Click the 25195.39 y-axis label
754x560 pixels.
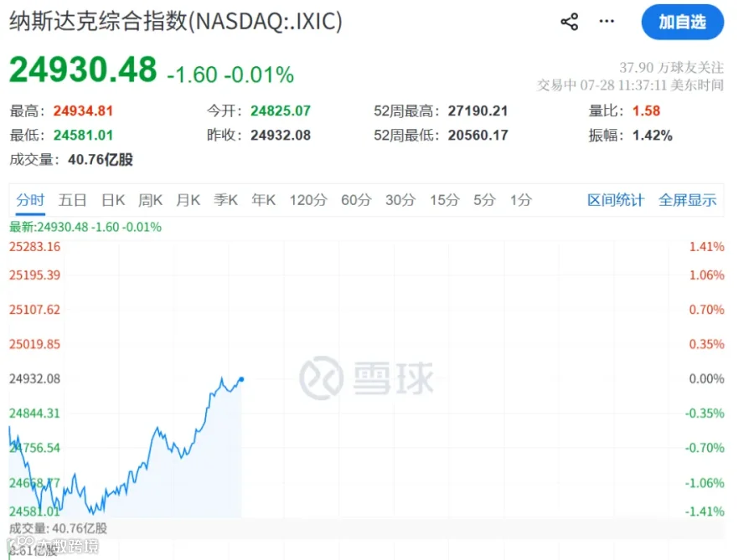[34, 275]
